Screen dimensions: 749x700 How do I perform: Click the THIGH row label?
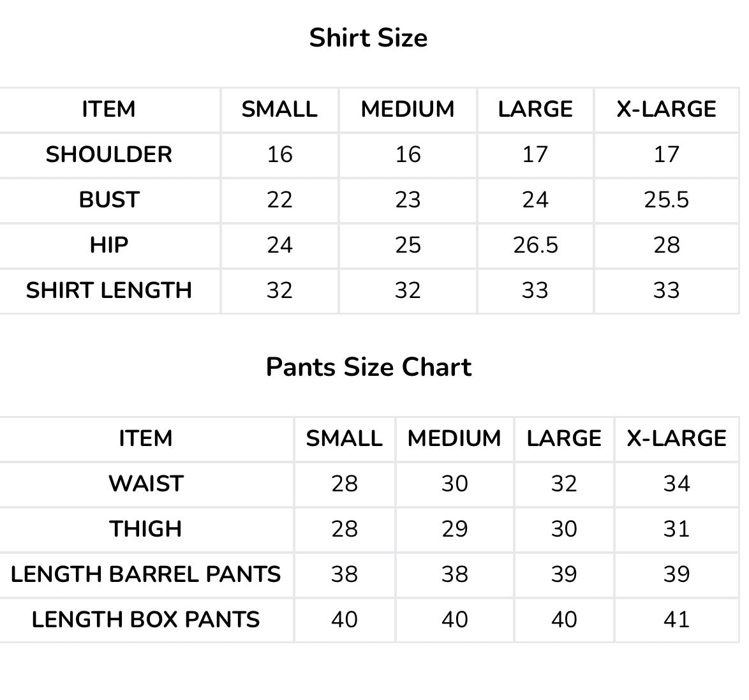[x=146, y=529]
